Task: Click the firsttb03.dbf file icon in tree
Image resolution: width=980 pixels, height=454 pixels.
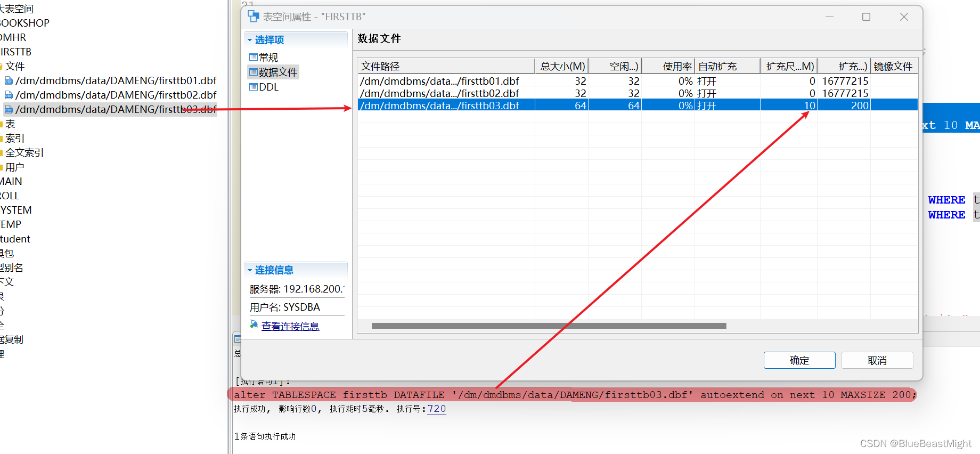Action: (x=9, y=109)
